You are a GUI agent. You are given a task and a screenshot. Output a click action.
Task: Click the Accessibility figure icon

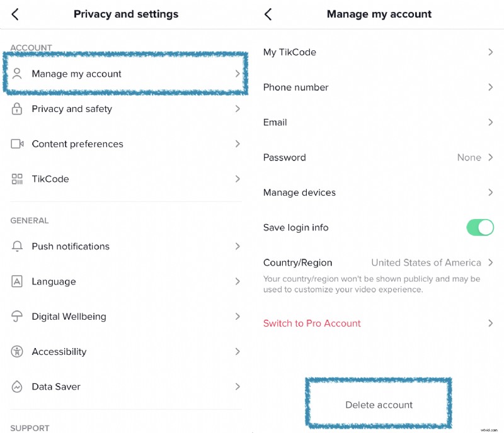pos(18,352)
